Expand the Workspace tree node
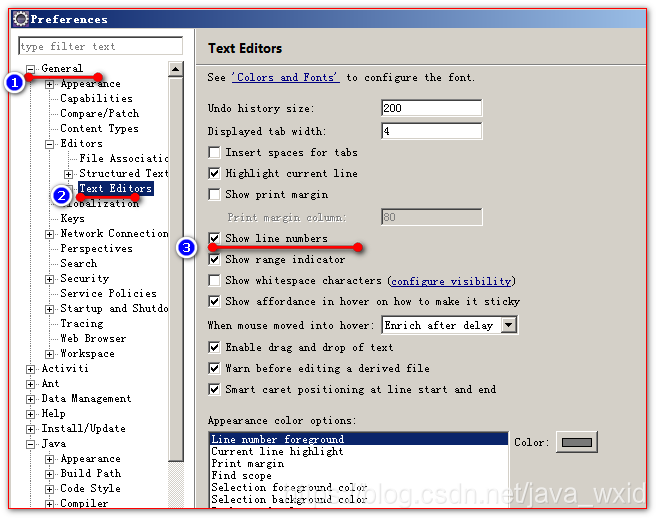The height and width of the screenshot is (518, 656). click(49, 354)
